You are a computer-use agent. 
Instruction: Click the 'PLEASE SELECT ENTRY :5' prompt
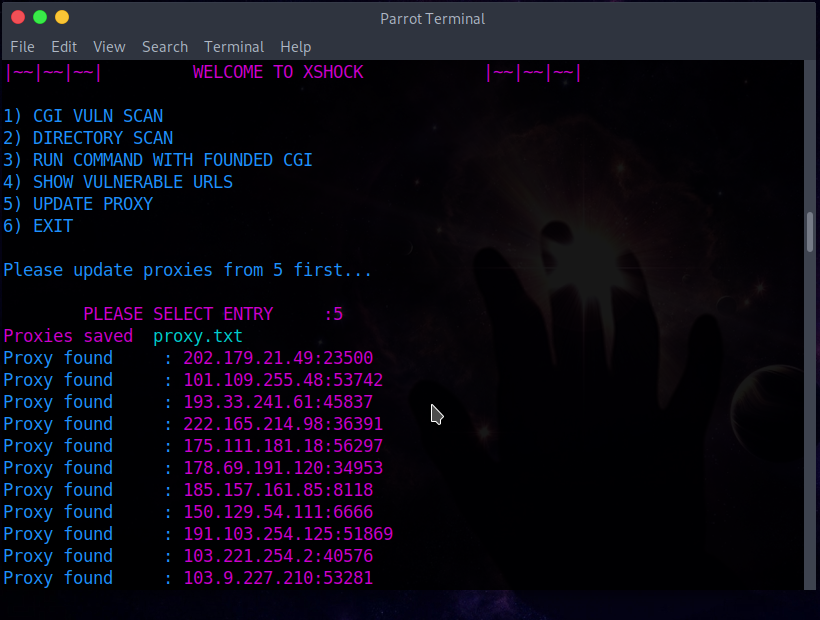pos(213,314)
